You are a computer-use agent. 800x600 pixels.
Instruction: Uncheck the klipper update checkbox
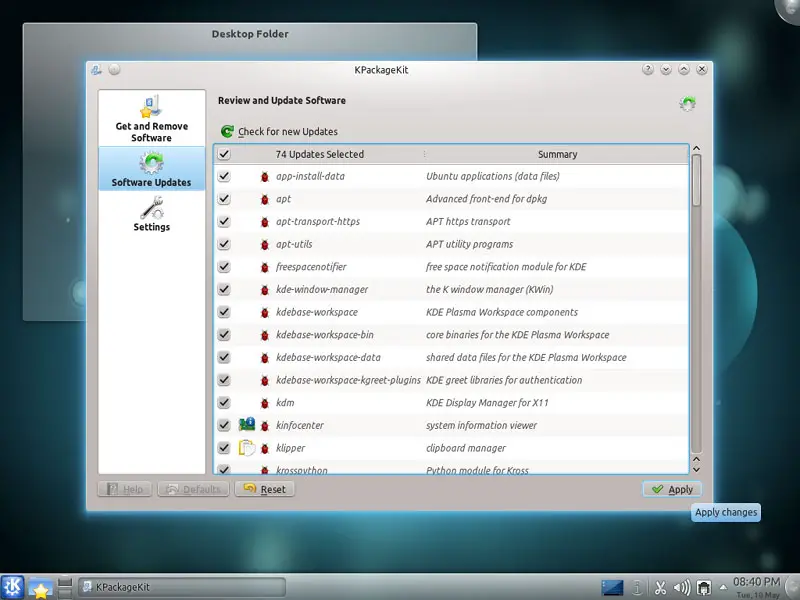coord(224,448)
